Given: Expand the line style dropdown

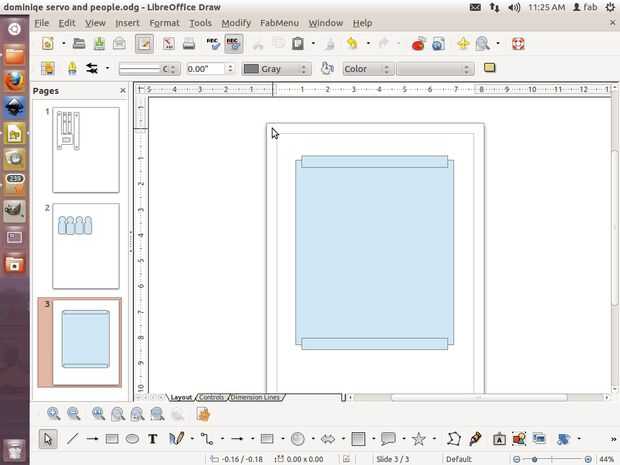Looking at the screenshot, I should tap(149, 69).
